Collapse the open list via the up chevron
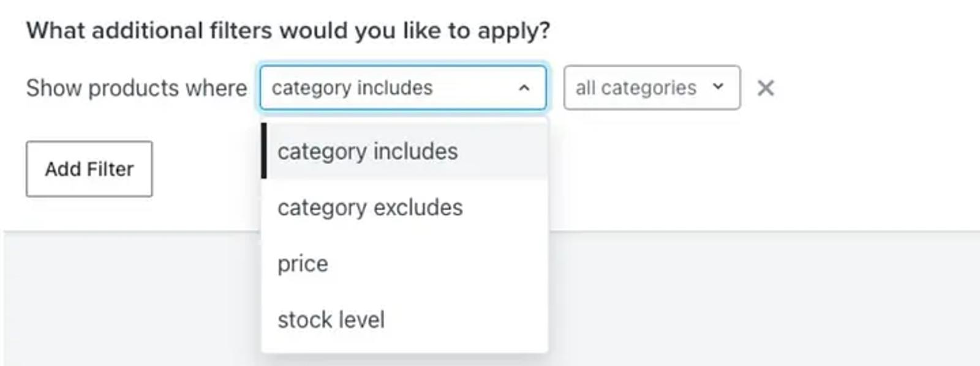The image size is (980, 366). [x=524, y=88]
